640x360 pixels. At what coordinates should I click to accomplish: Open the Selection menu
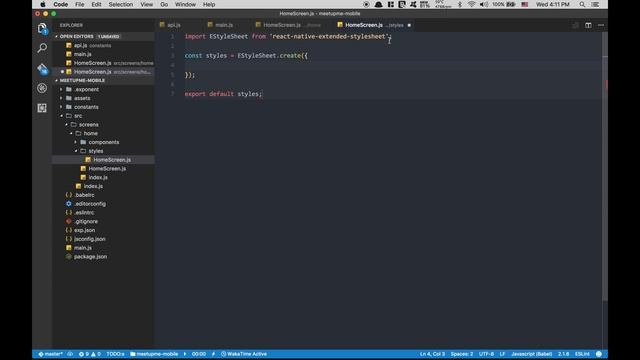120,4
